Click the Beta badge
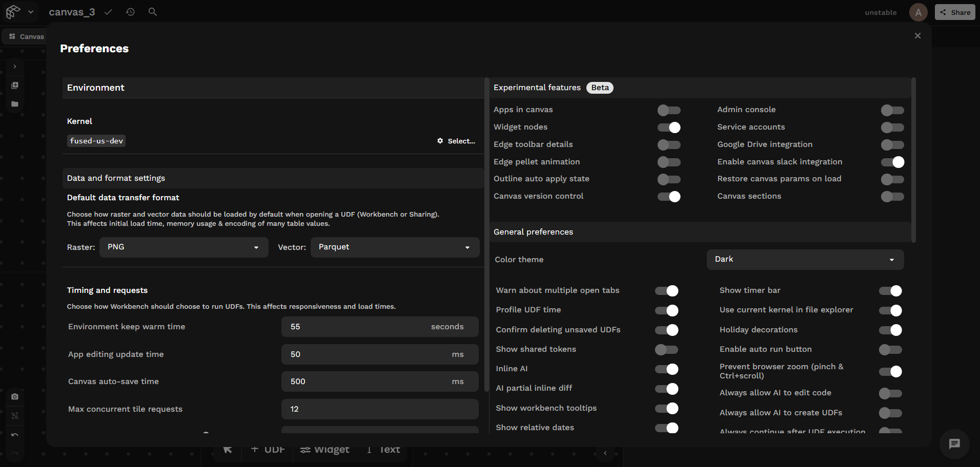 coord(600,88)
